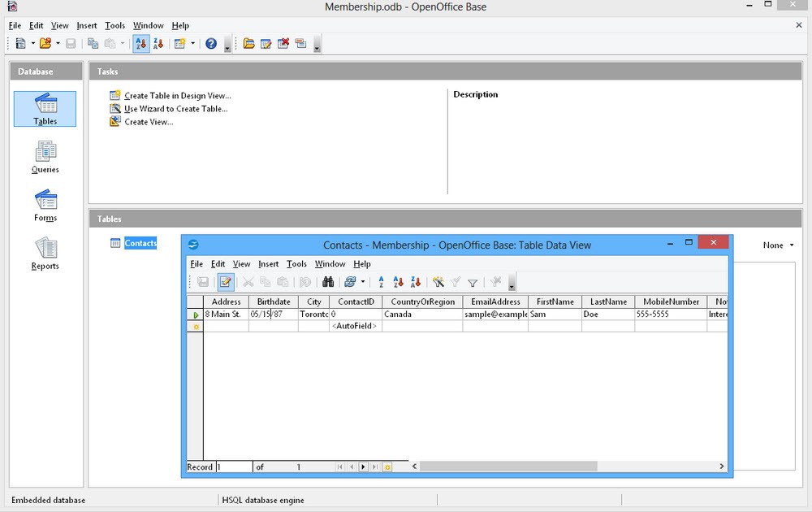Click the New Record navigation button

tap(387, 467)
